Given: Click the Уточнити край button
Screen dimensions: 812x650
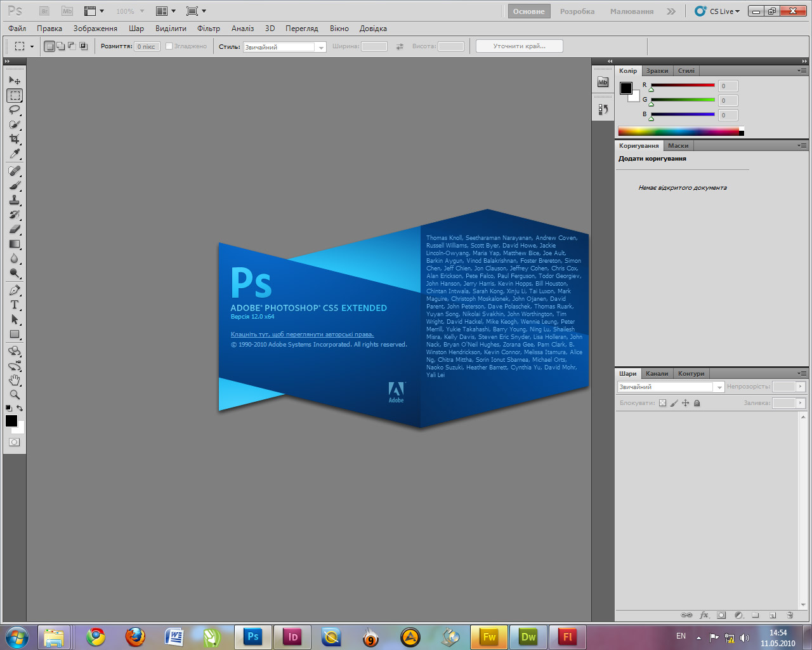Looking at the screenshot, I should click(519, 46).
